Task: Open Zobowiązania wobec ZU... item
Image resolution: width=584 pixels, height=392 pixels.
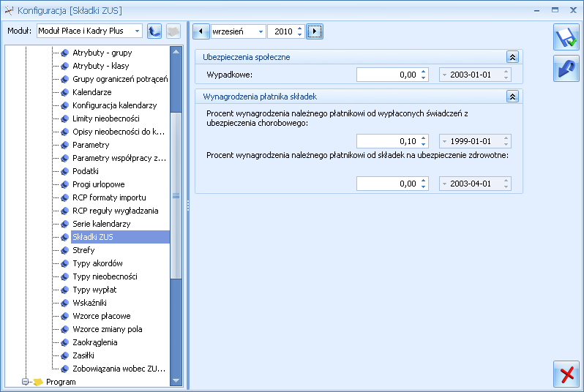Action: [x=119, y=369]
